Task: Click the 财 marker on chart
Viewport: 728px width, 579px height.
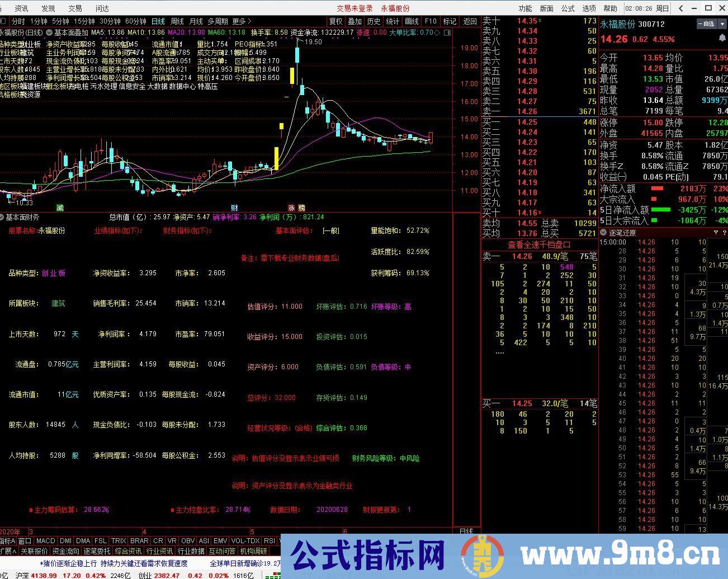Action: pos(234,208)
